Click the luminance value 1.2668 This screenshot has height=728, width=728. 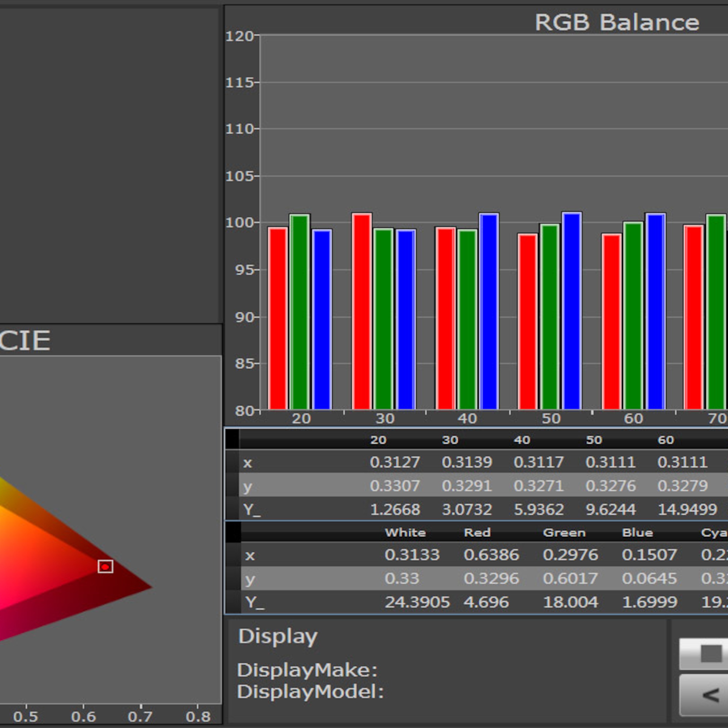click(x=395, y=509)
